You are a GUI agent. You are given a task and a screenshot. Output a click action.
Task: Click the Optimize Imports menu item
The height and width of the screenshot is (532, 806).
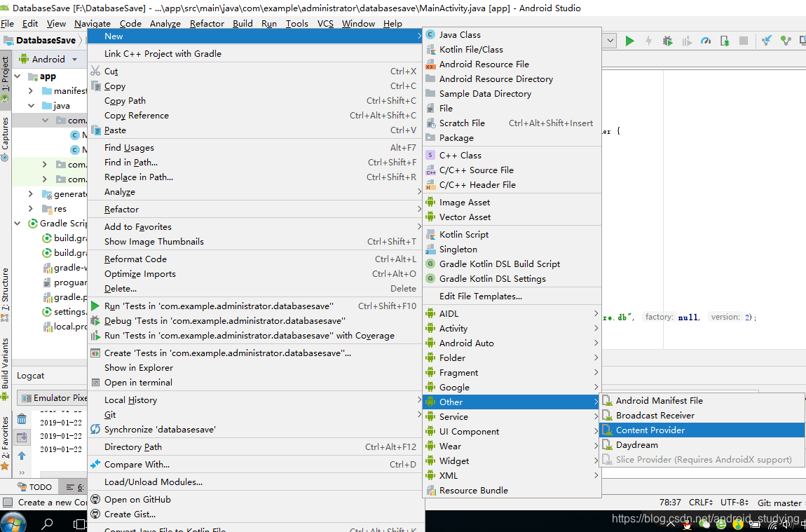click(256, 274)
